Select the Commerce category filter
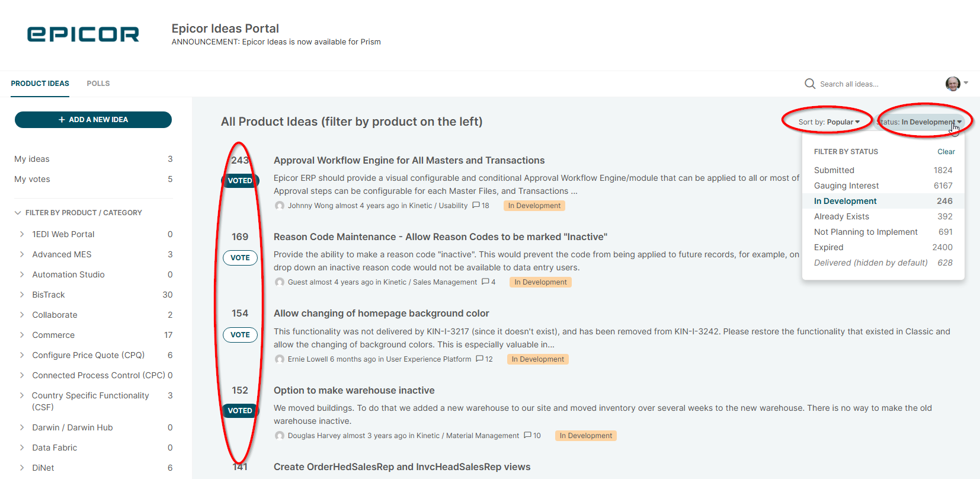This screenshot has width=980, height=479. (x=53, y=335)
